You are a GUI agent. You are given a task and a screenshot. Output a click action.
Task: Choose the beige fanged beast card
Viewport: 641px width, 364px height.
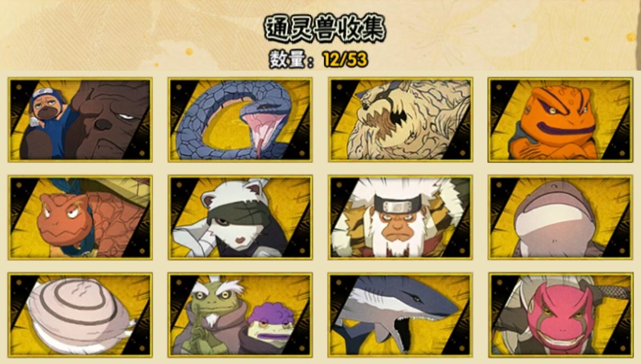coord(400,120)
